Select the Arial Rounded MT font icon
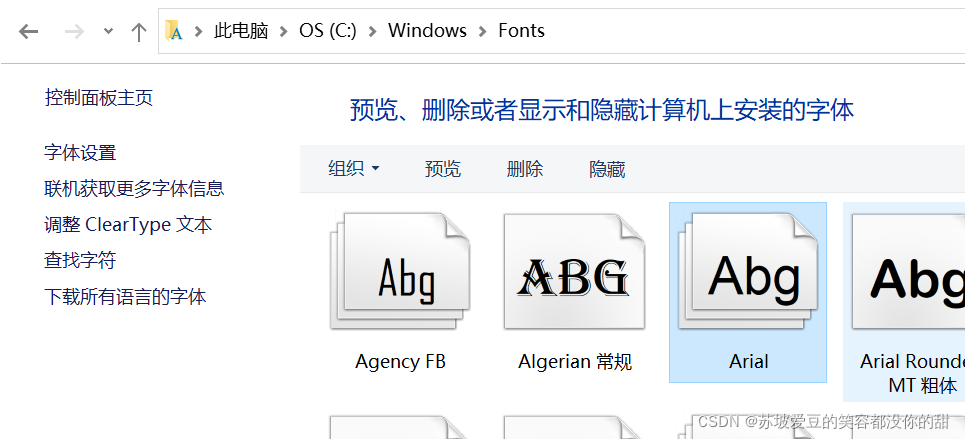This screenshot has width=965, height=439. coord(908,271)
